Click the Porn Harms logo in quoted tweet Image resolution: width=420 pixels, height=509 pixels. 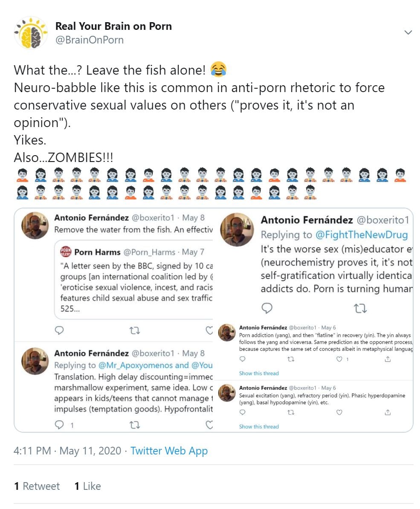(x=66, y=252)
